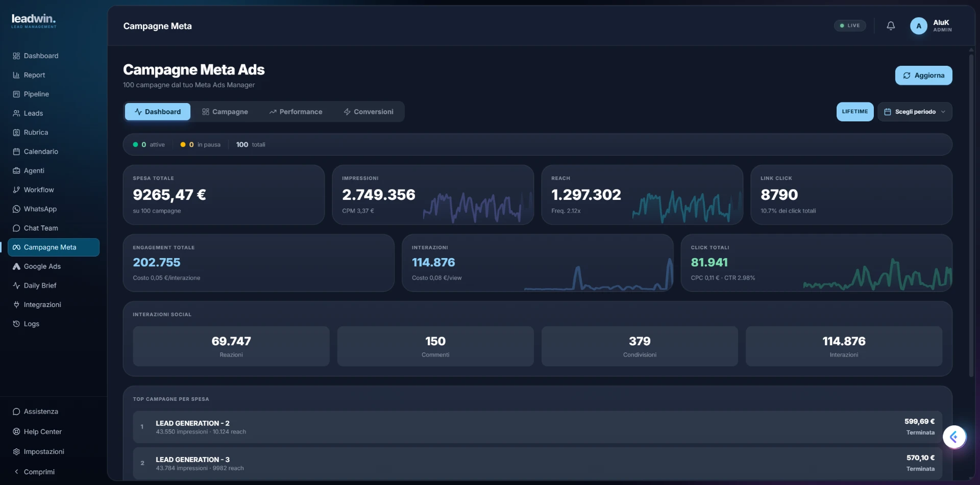Click the Impressioni 2.749.356 card

point(433,195)
